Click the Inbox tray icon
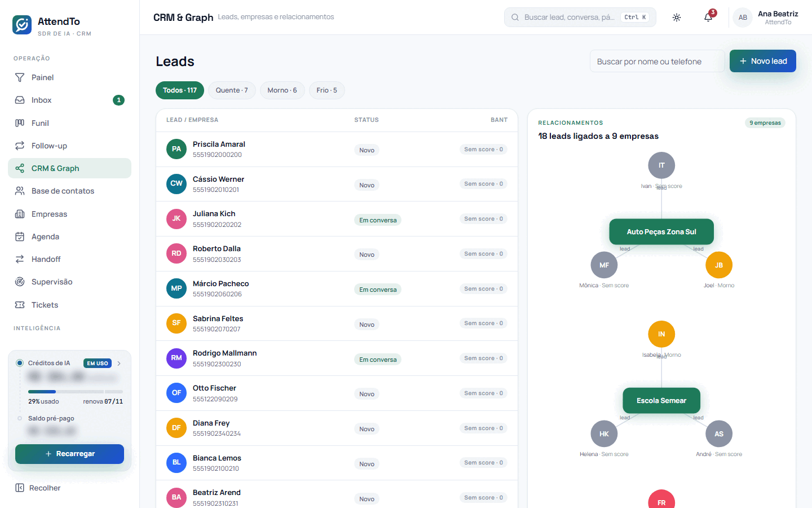 click(20, 100)
